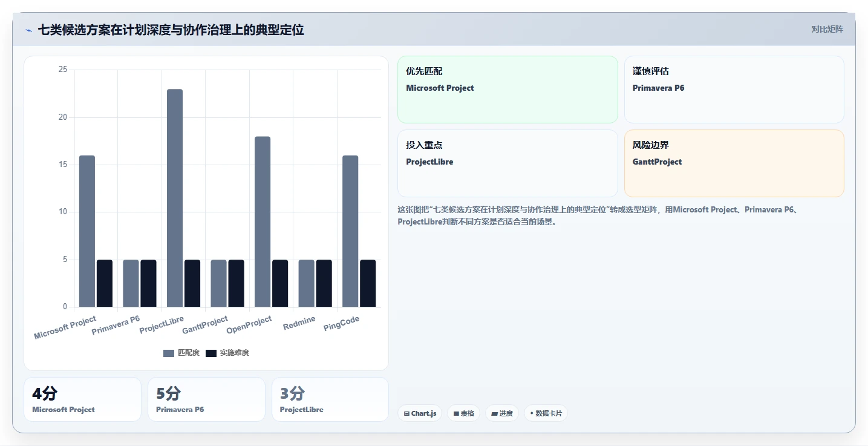This screenshot has height=446, width=868.
Task: Click Primavera P6 匹配度 bar
Action: (131, 283)
